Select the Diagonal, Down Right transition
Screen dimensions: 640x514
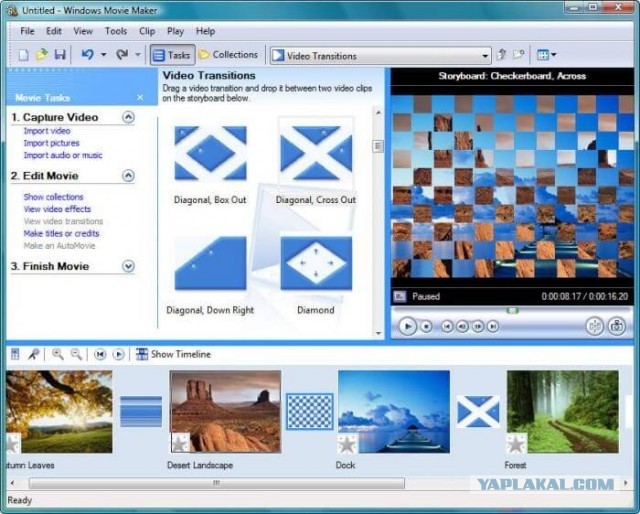pyautogui.click(x=210, y=263)
